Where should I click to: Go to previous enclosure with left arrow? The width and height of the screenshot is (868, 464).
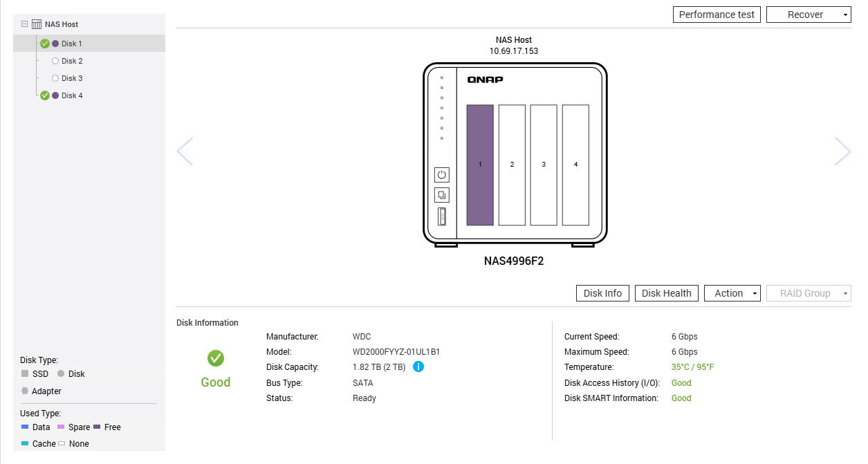[x=185, y=151]
